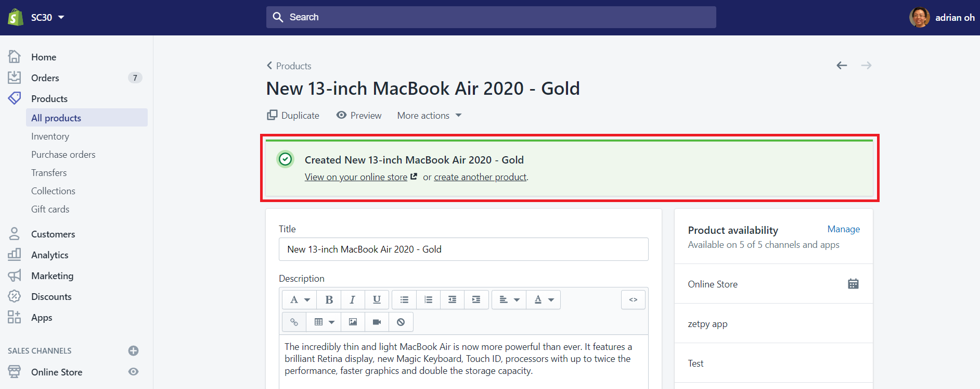Go to previous product with left arrow
This screenshot has width=980, height=389.
[x=842, y=65]
